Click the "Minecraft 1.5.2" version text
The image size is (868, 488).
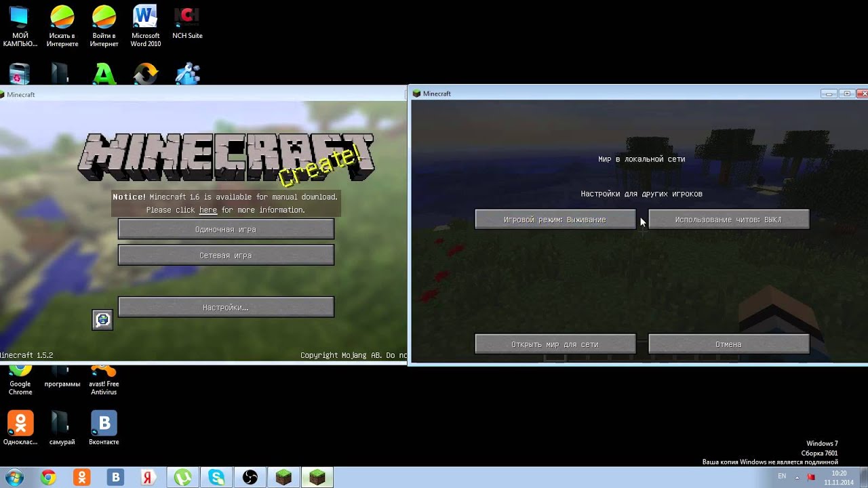click(26, 355)
